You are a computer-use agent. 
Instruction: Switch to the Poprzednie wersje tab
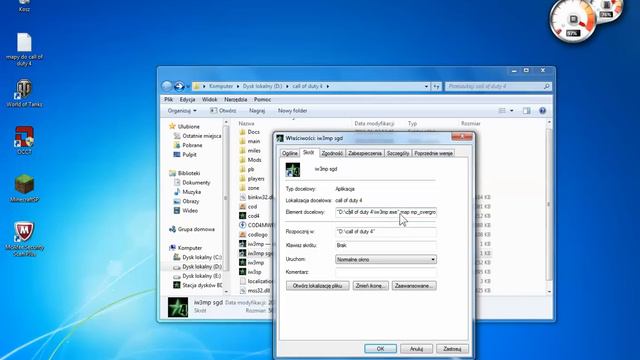tap(433, 153)
